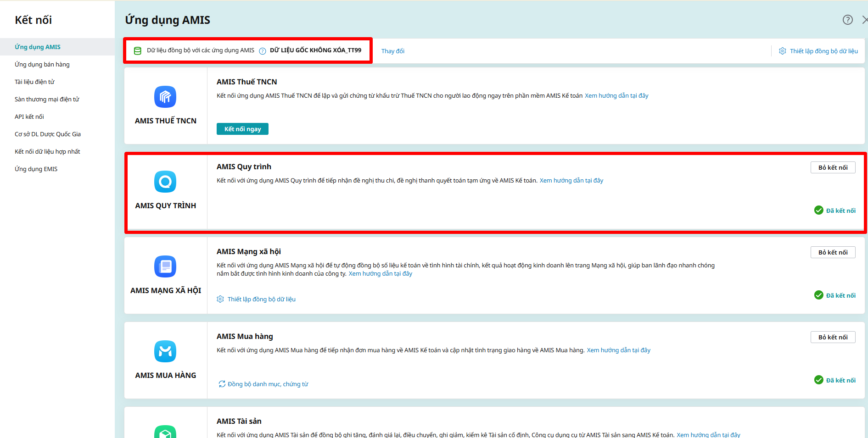
Task: Click the AMIS Mạng xã hội app icon
Action: click(165, 266)
